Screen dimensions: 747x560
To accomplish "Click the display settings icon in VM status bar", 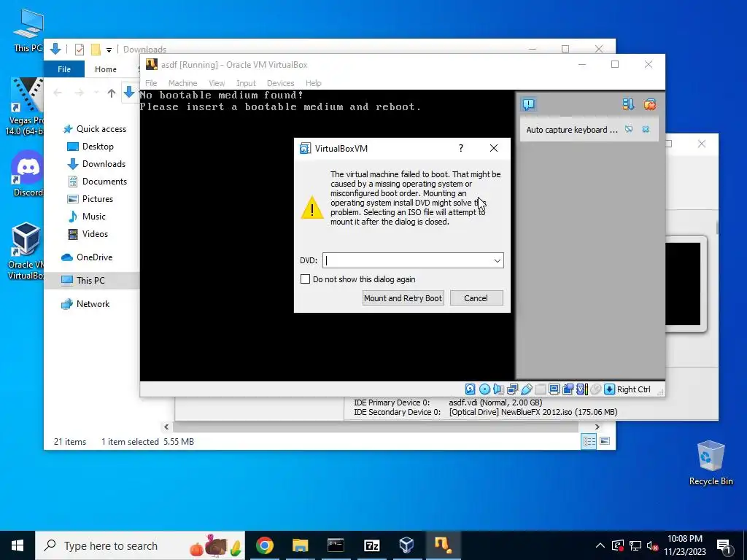I will point(554,389).
